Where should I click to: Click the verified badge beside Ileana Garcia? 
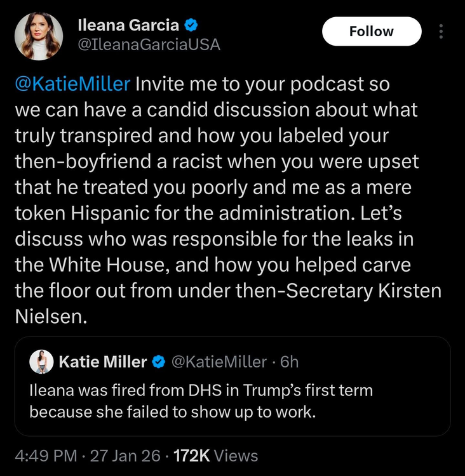(191, 26)
